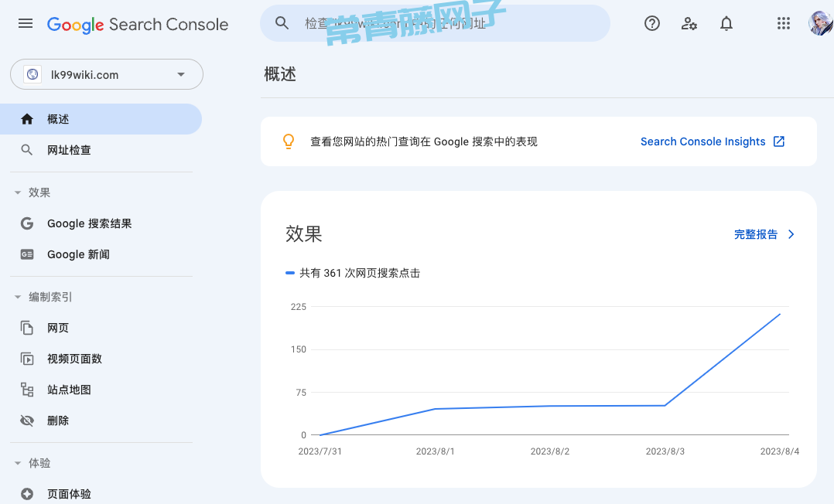Image resolution: width=834 pixels, height=504 pixels.
Task: Click the 2023/8/3 date axis label
Action: (665, 451)
